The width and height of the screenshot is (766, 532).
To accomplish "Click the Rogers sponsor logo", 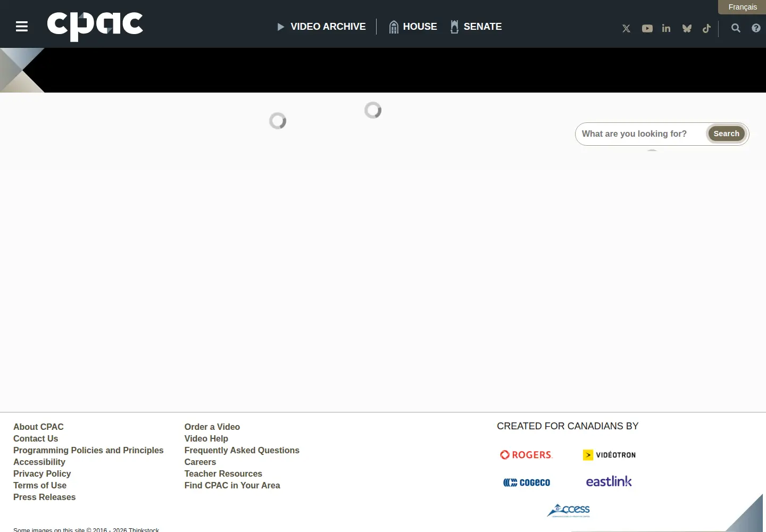I will pyautogui.click(x=526, y=455).
